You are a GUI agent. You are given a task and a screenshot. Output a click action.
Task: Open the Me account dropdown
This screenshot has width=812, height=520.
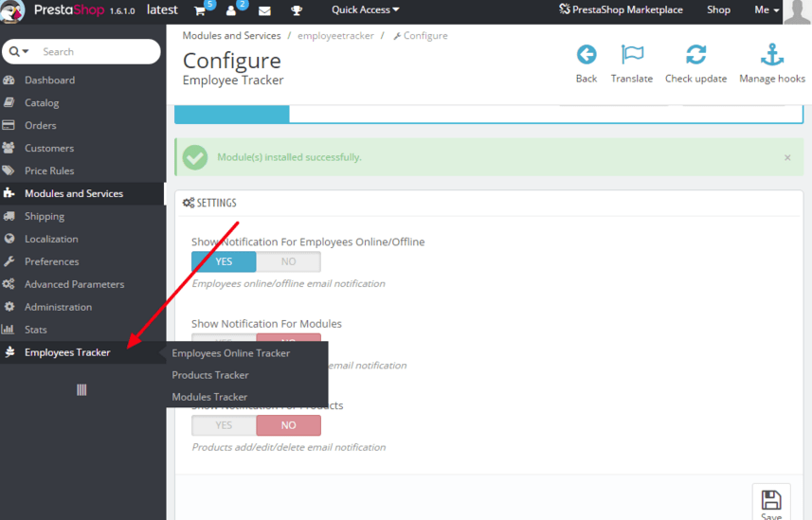(x=767, y=9)
